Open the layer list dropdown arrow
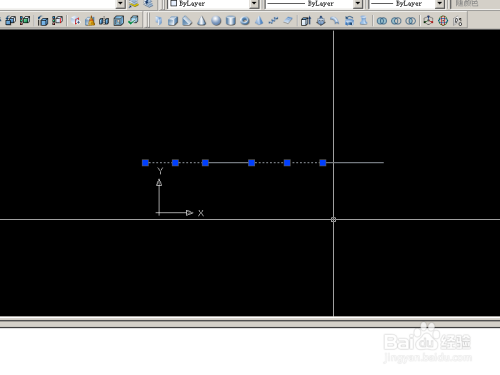500x375 pixels. click(120, 4)
